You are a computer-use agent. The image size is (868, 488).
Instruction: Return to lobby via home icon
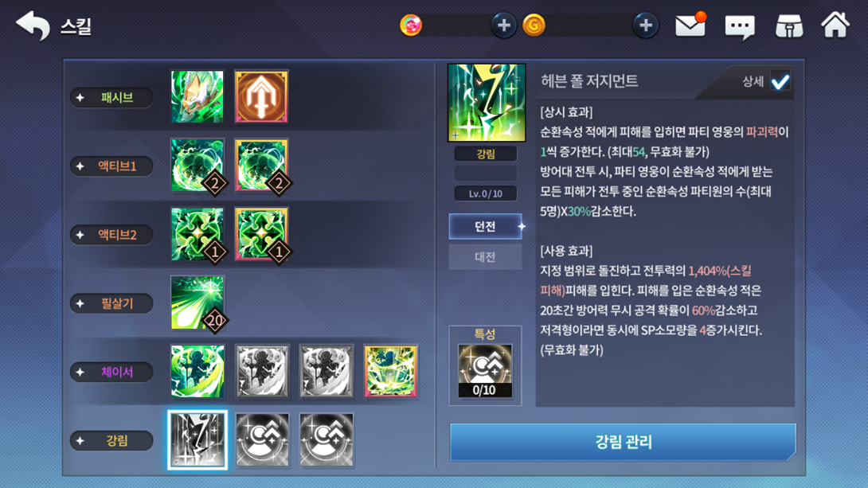pyautogui.click(x=835, y=25)
